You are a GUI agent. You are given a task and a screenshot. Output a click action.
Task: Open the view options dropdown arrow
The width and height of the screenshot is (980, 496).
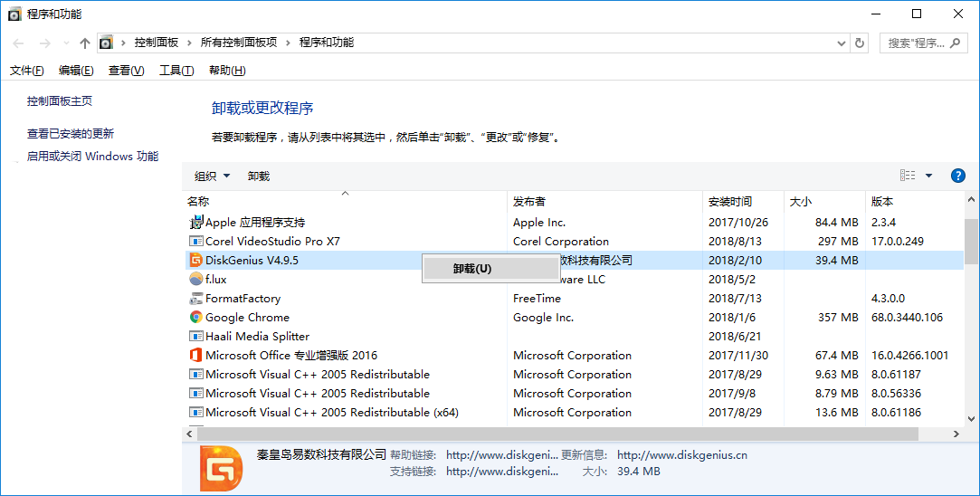pyautogui.click(x=928, y=176)
